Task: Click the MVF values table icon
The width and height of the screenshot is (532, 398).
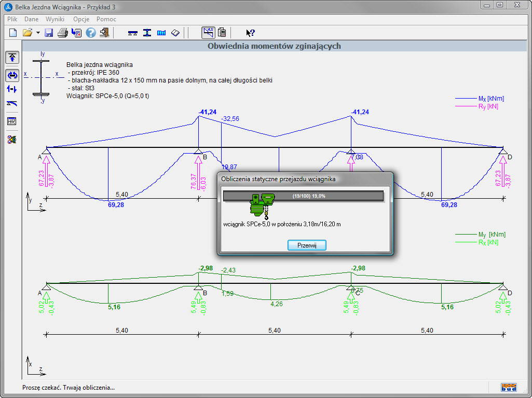Action: 12,121
